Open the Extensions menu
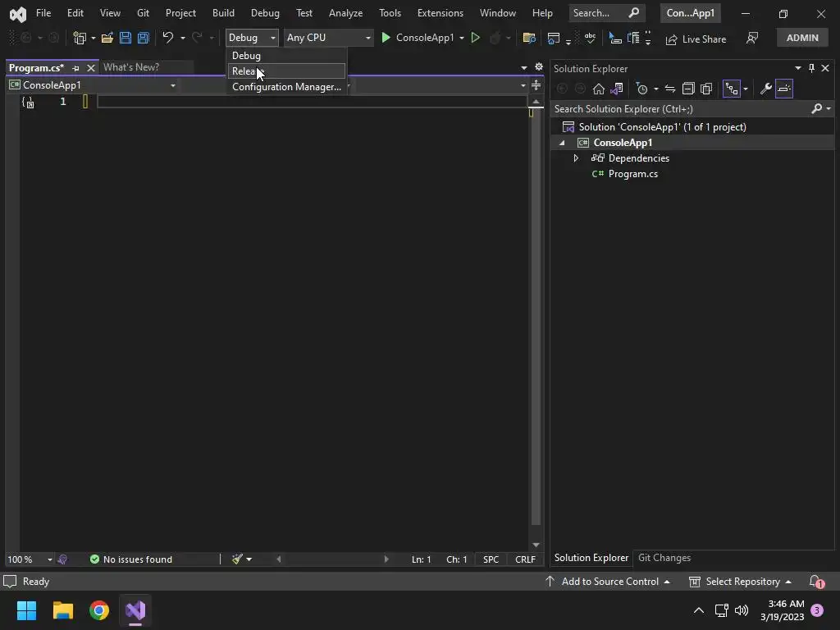 pos(440,13)
